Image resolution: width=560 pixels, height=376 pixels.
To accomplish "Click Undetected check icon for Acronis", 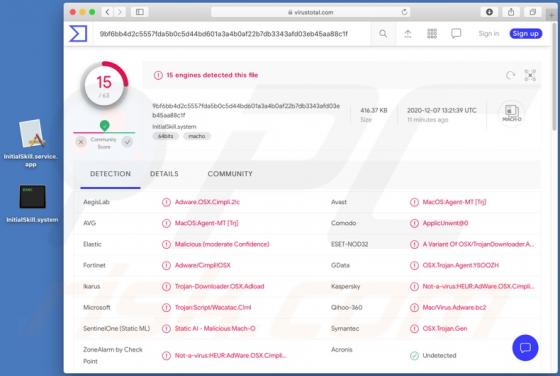I will point(414,355).
